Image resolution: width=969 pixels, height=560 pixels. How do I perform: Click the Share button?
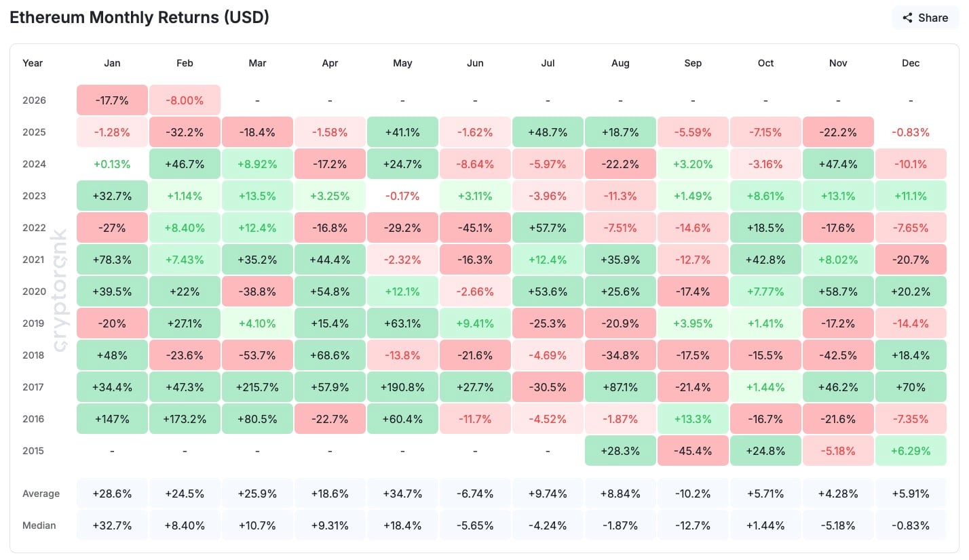(x=925, y=18)
